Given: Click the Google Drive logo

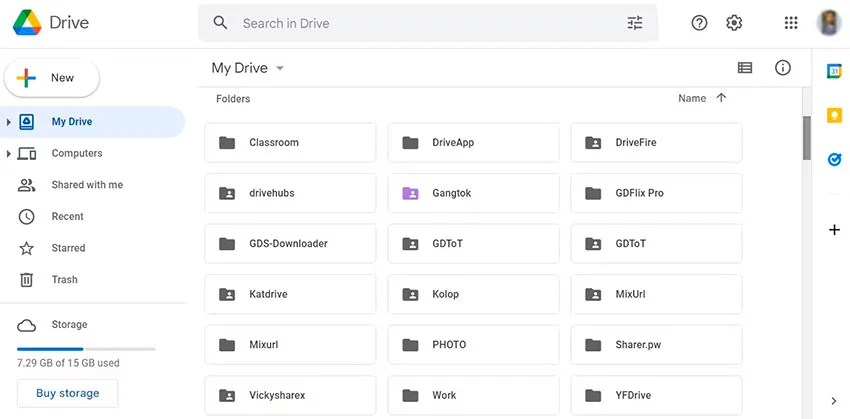Looking at the screenshot, I should point(27,23).
